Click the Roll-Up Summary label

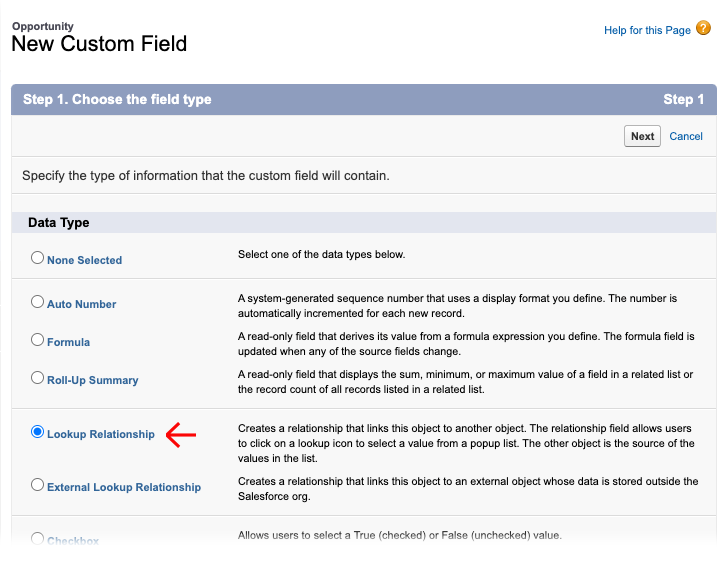(x=93, y=380)
